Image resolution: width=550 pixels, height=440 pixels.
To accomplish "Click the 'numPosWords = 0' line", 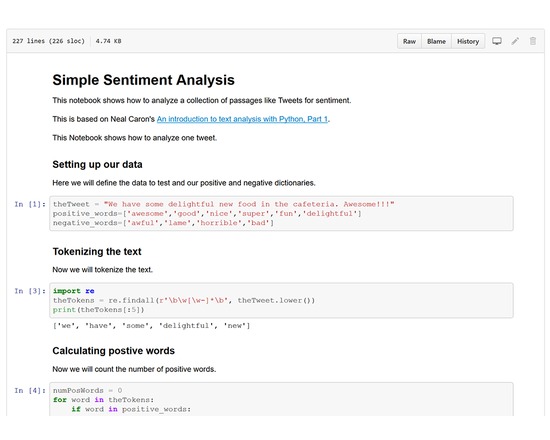I will pos(87,391).
